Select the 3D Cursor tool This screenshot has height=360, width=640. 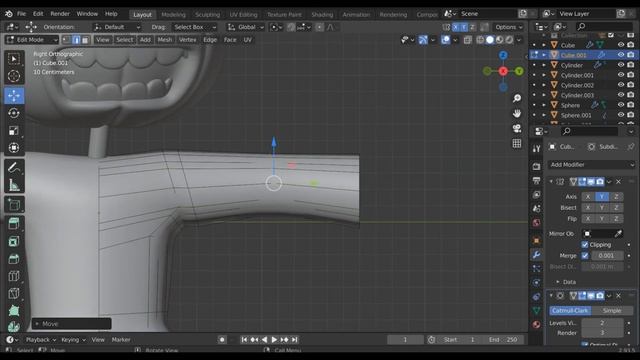(x=14, y=76)
